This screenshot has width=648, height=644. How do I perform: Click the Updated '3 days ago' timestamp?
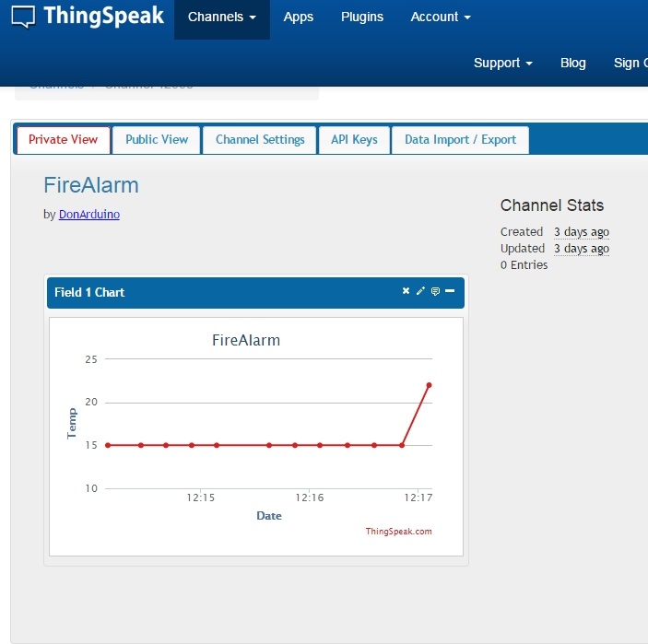(582, 248)
